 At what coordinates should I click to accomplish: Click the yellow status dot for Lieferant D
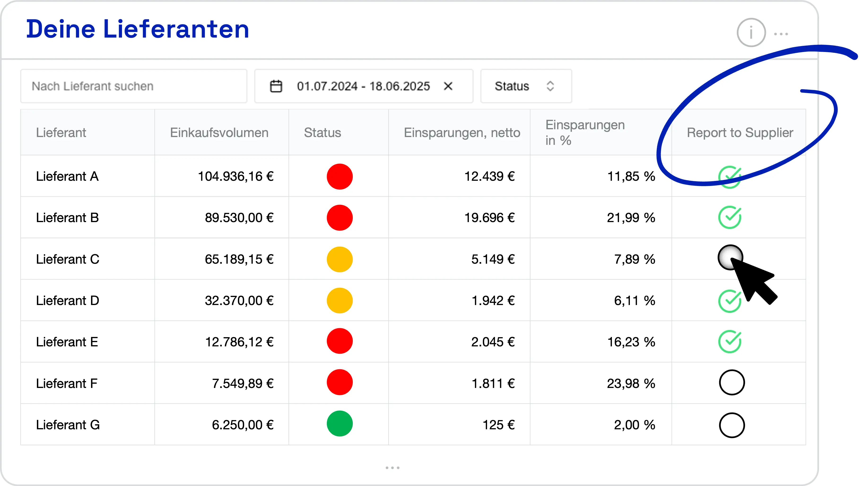[339, 300]
